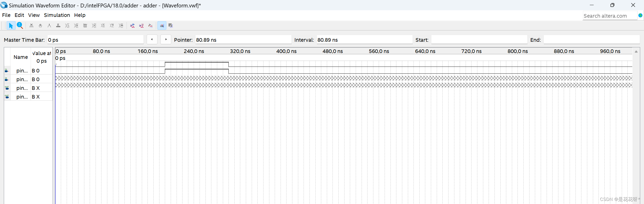Viewport: 644px width, 204px height.
Task: Click the Name column header
Action: (x=21, y=57)
